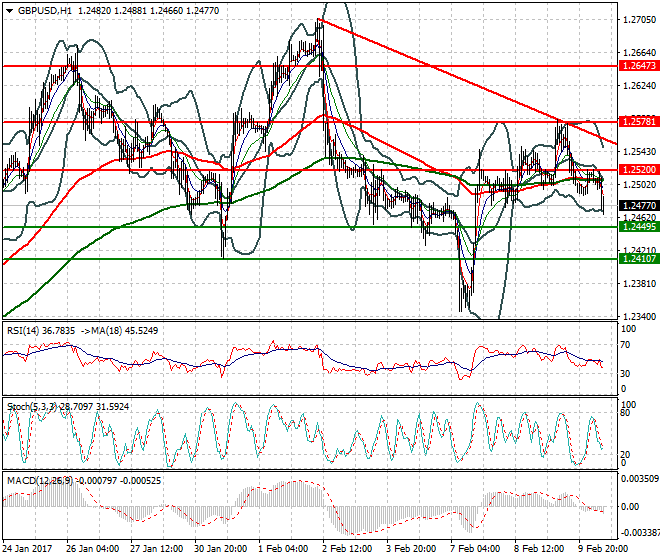660x560 pixels.
Task: Click the 8 Feb 12:00 time label
Action: [x=539, y=549]
